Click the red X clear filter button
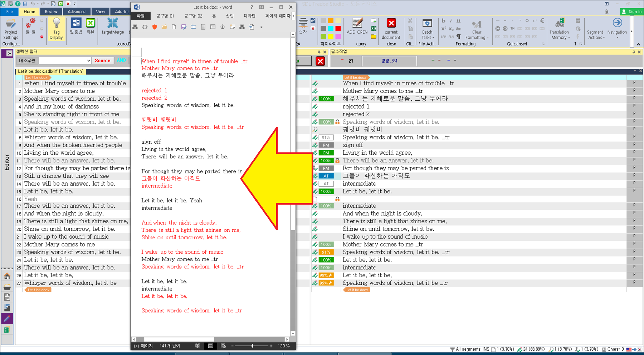This screenshot has width=644, height=355. pos(320,61)
